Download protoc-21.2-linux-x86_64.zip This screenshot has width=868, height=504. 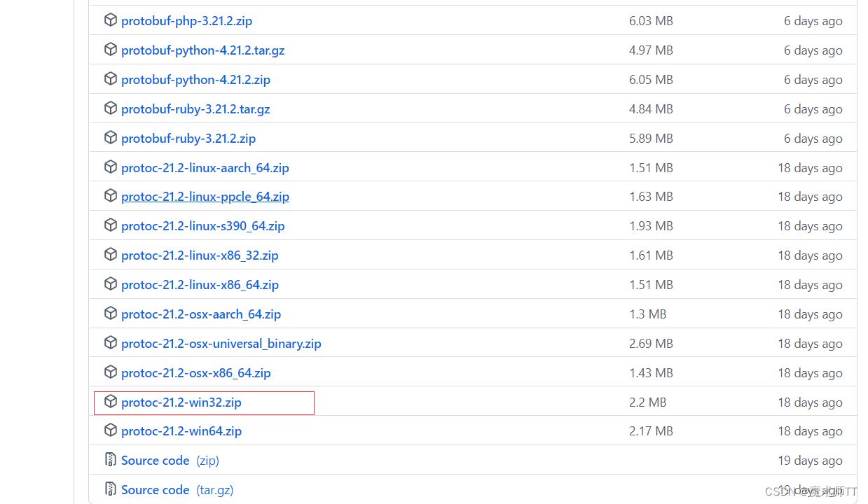pyautogui.click(x=200, y=285)
